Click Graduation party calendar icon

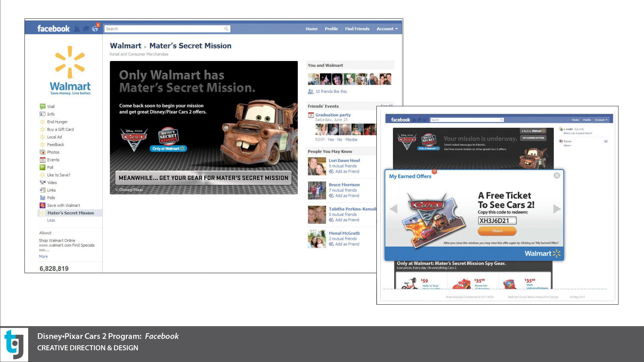pos(311,115)
